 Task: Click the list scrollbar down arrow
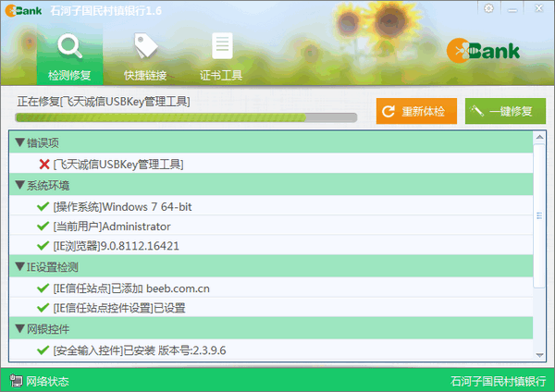[x=539, y=355]
